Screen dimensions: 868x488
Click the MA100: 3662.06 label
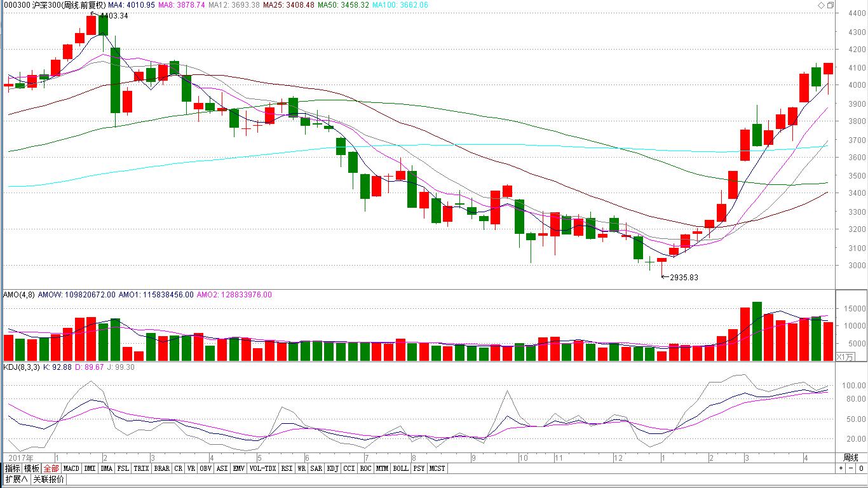[x=400, y=5]
